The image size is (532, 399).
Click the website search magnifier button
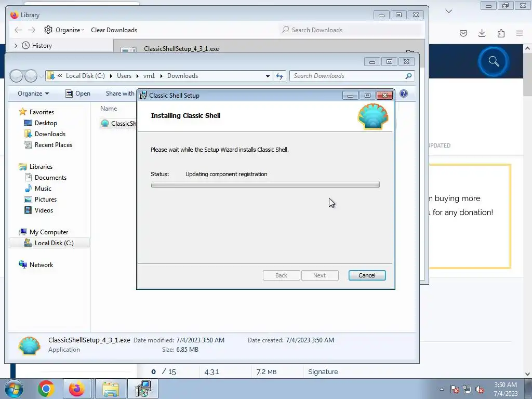[x=494, y=61]
